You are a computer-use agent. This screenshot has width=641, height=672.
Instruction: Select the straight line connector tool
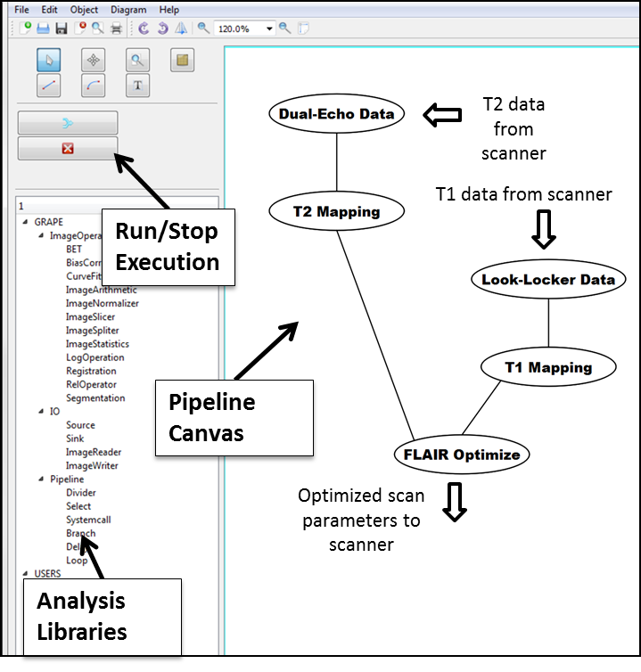48,86
